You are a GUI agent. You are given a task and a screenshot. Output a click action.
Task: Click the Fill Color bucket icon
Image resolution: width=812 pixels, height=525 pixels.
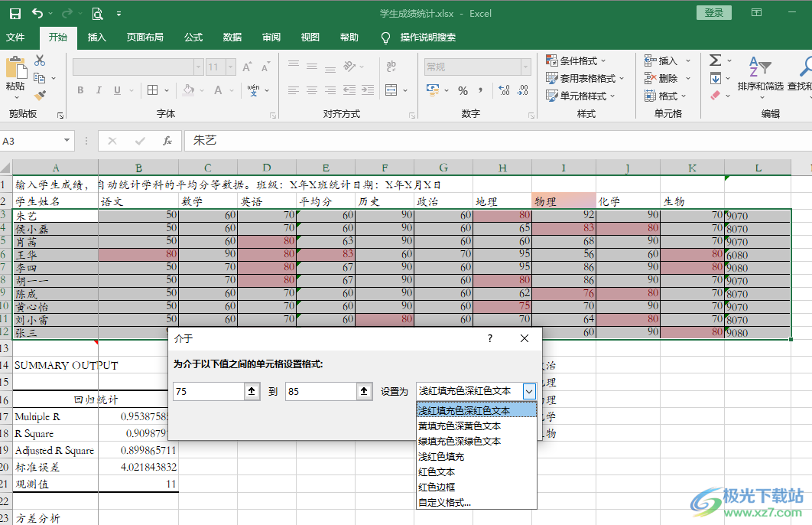click(x=189, y=90)
